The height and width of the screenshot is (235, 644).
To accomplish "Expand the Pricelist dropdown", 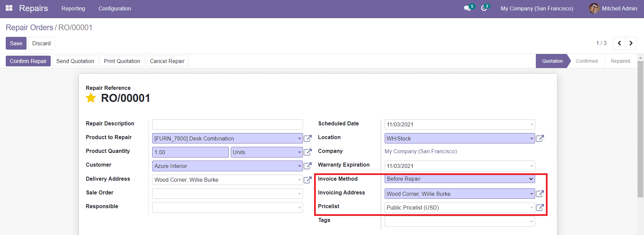I will point(532,208).
